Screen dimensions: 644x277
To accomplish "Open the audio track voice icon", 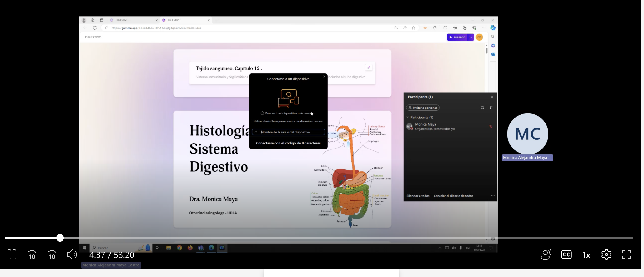I will [x=546, y=254].
